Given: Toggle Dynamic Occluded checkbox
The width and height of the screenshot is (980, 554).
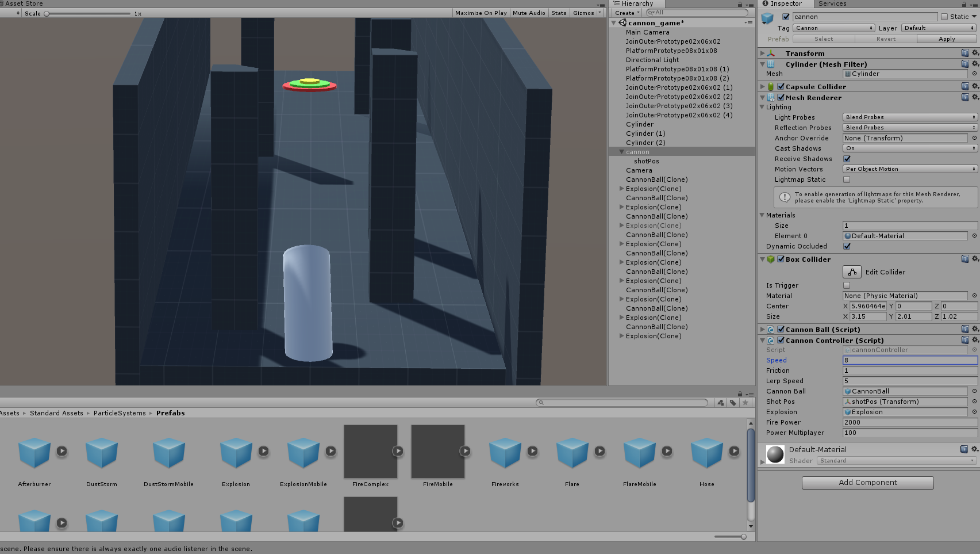Looking at the screenshot, I should pyautogui.click(x=847, y=246).
